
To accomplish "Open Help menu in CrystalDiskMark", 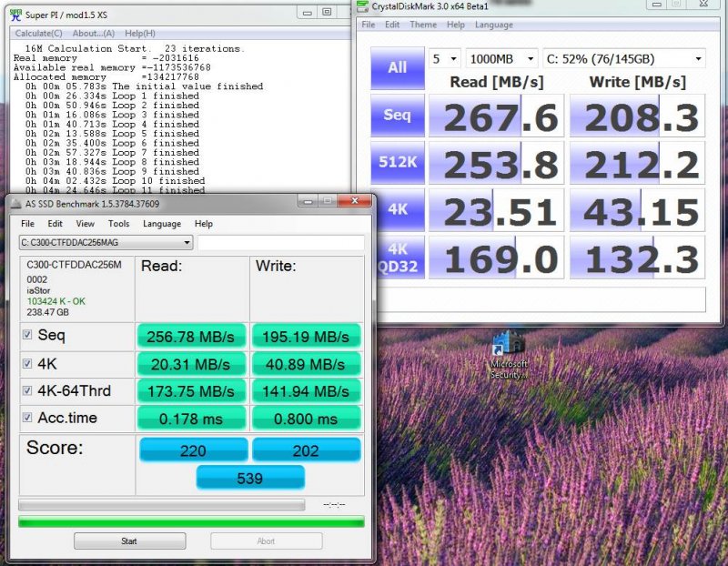I will pos(456,25).
